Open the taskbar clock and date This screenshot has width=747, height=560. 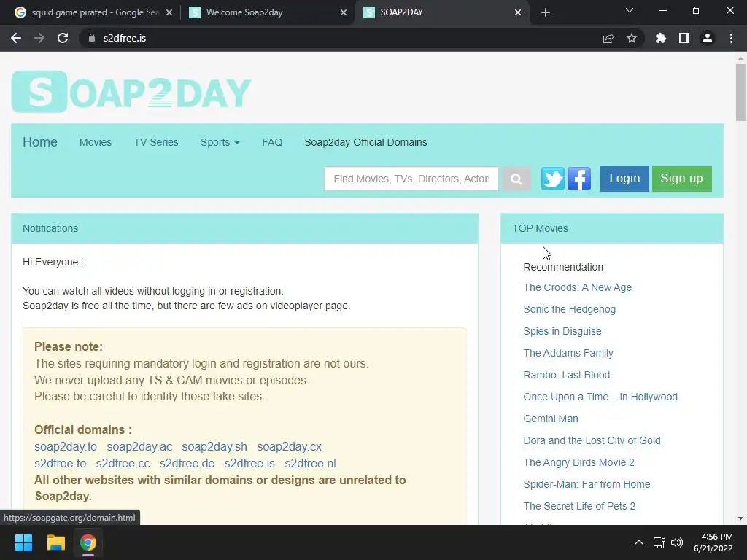coord(713,542)
